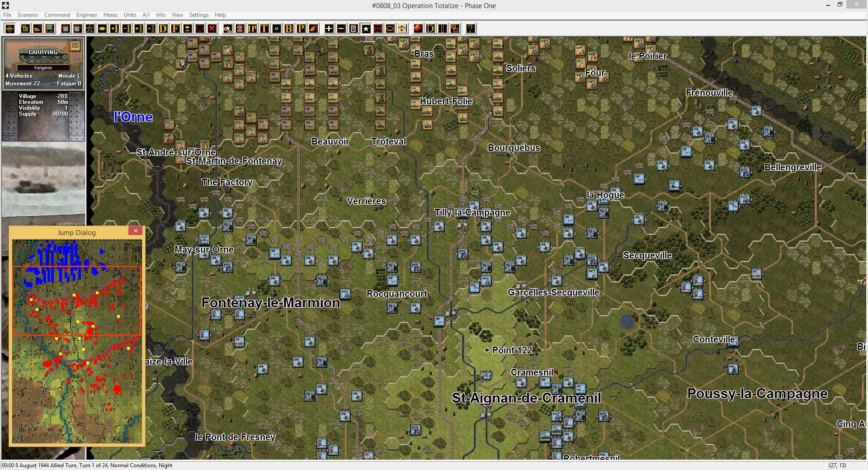868x470 pixels.
Task: Click the yellow double-arrow toolbar icon
Action: (x=102, y=29)
